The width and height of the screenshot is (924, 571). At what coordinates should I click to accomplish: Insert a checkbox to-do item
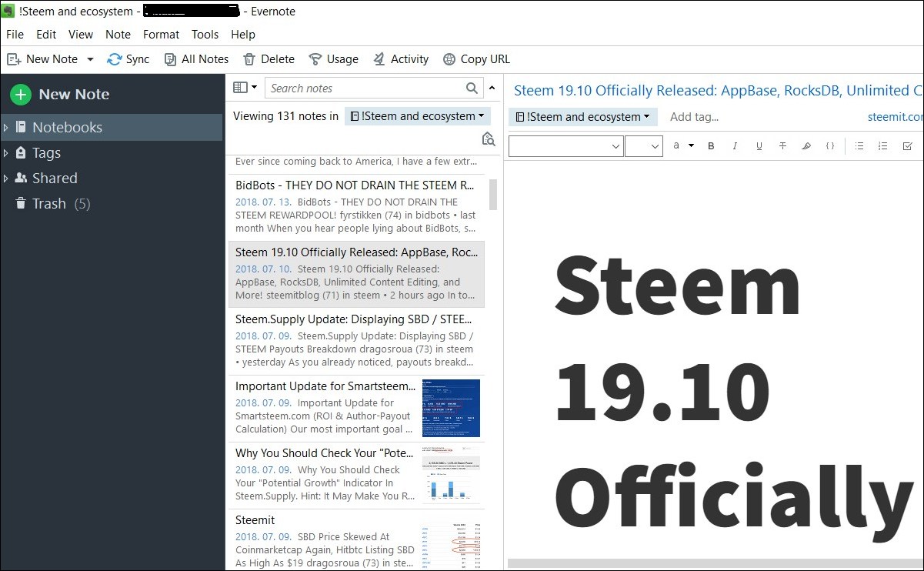(907, 145)
